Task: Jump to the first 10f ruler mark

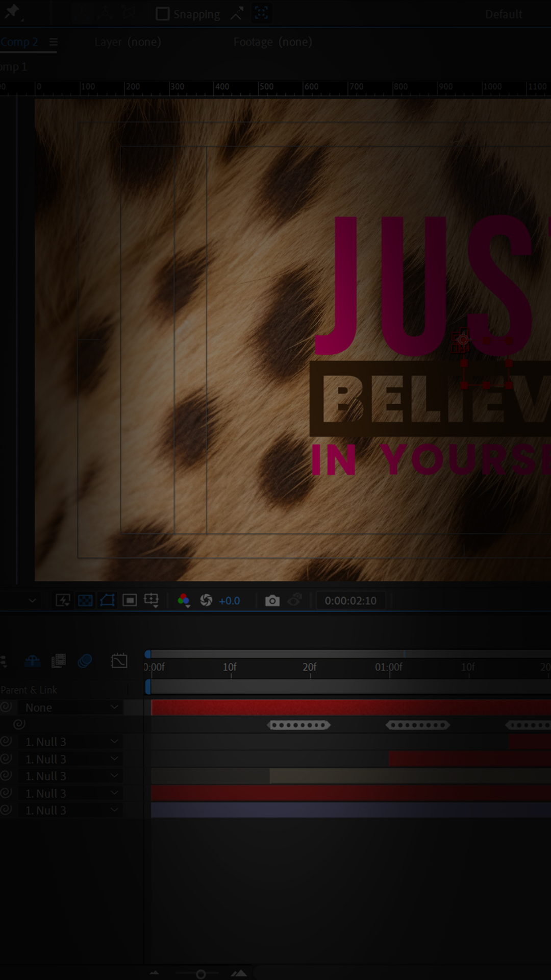Action: (230, 667)
